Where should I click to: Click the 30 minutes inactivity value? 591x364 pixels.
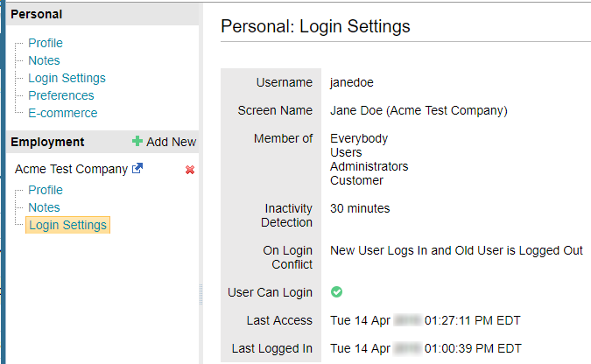coord(360,208)
